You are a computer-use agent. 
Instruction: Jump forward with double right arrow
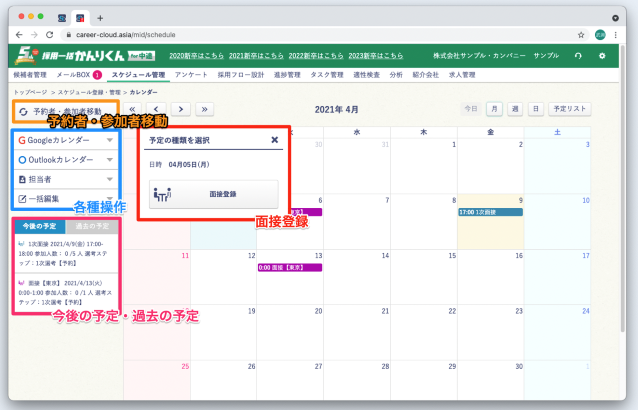tap(204, 109)
